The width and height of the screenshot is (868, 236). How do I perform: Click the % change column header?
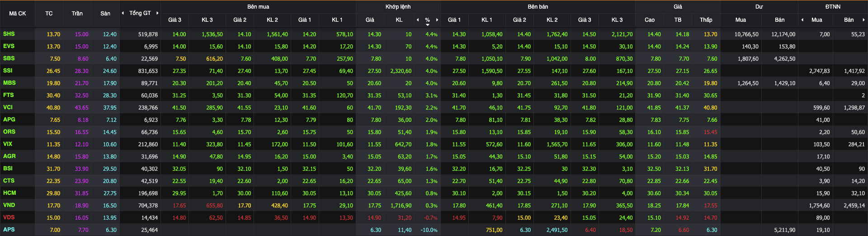pos(427,20)
